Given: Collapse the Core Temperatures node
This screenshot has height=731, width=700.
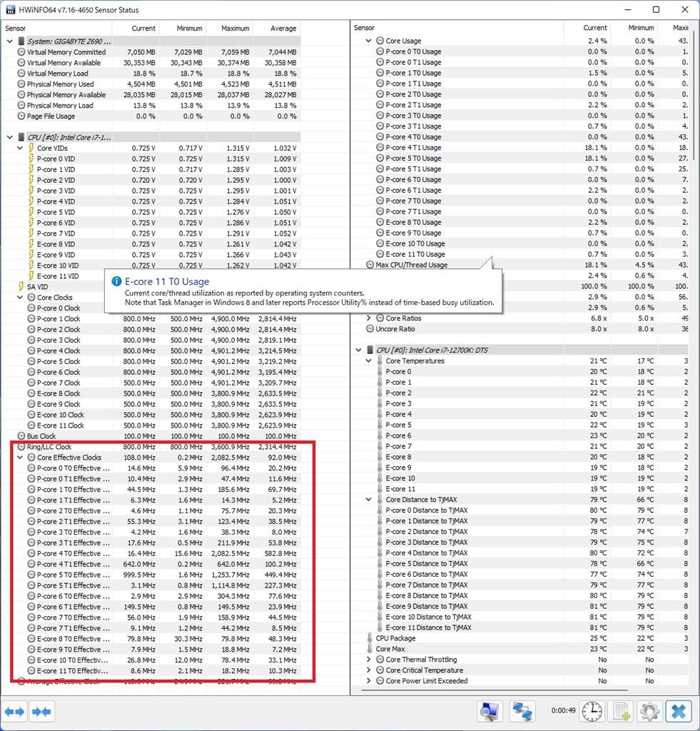Looking at the screenshot, I should tap(369, 361).
